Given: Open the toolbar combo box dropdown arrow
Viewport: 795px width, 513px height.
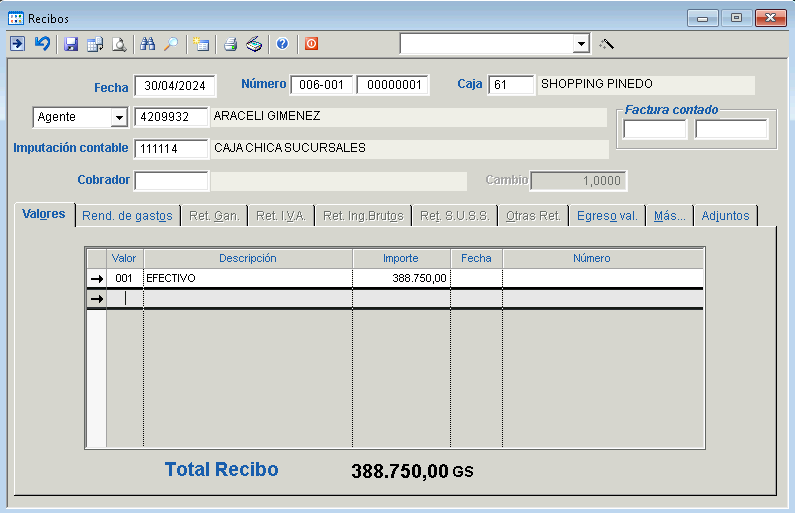Looking at the screenshot, I should [581, 44].
